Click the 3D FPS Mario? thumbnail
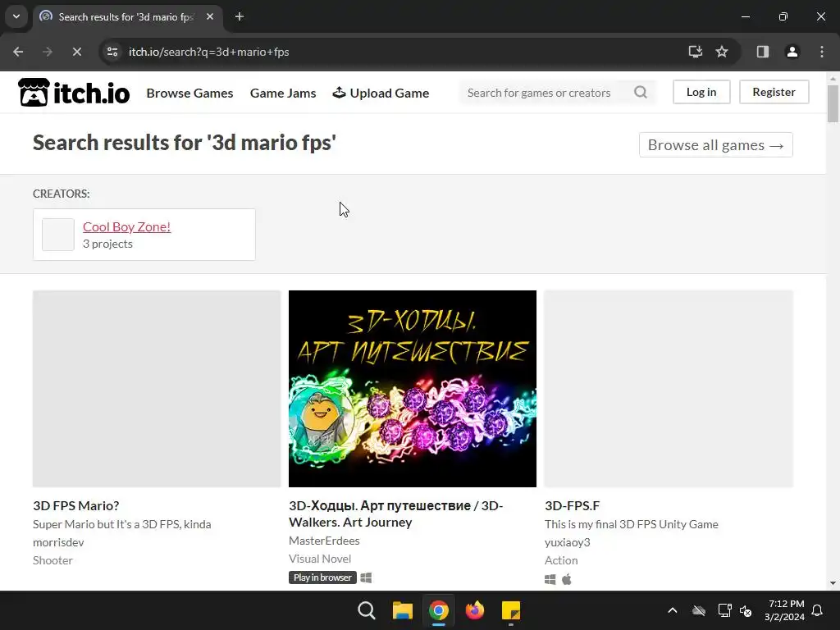Image resolution: width=840 pixels, height=630 pixels. (157, 388)
